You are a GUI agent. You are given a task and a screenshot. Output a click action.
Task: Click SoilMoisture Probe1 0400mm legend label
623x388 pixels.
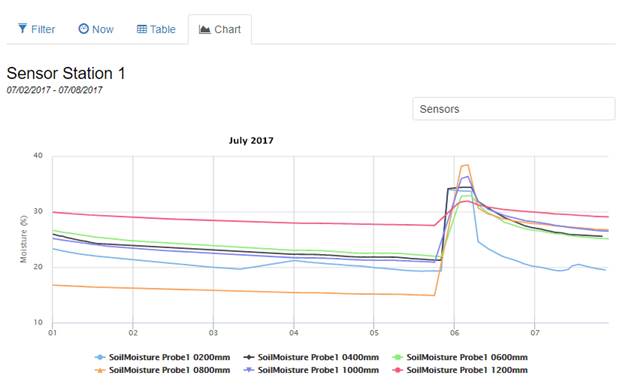[318, 357]
